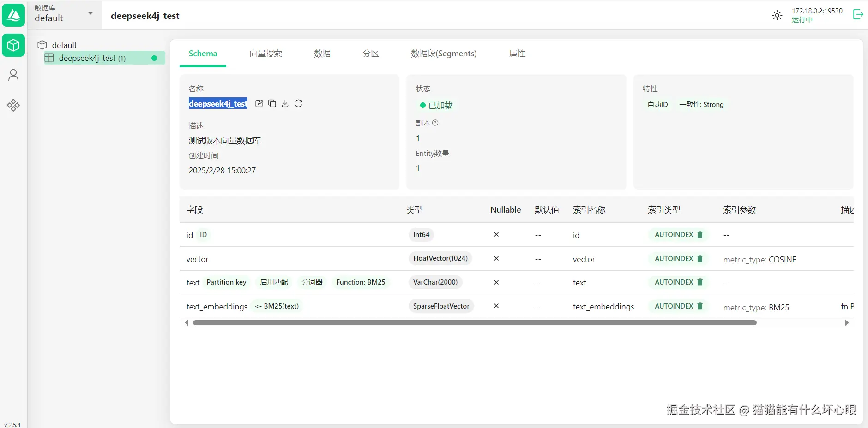868x428 pixels.
Task: Click the 默认值 column header
Action: (x=547, y=210)
